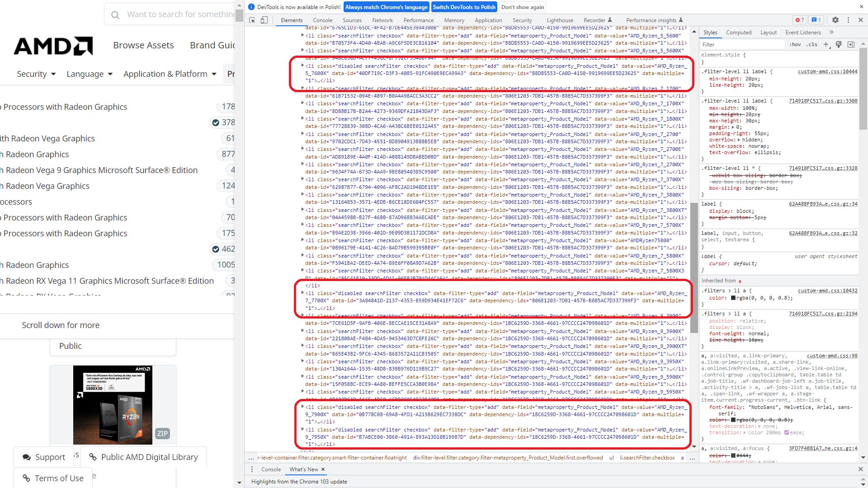Toggle the .cls element classes button

(812, 44)
